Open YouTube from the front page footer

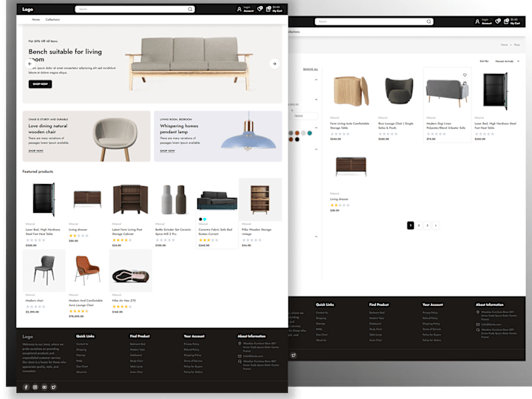[x=44, y=386]
